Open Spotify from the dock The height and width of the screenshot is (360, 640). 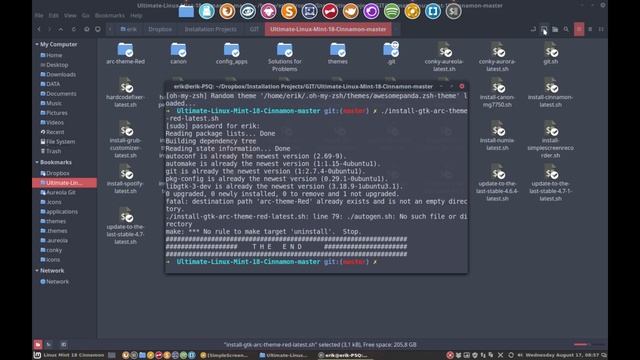391,11
